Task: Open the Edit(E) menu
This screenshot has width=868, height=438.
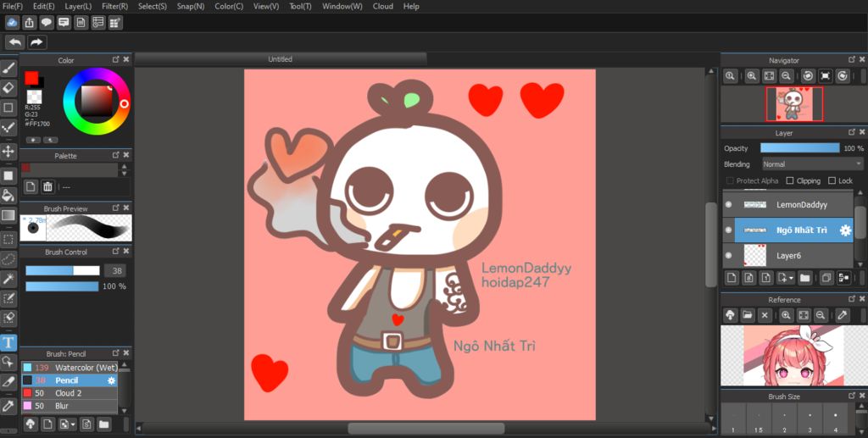Action: pyautogui.click(x=44, y=6)
